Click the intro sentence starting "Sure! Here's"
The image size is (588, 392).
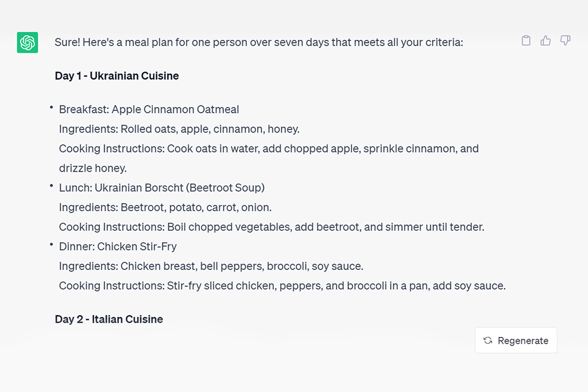click(x=258, y=42)
